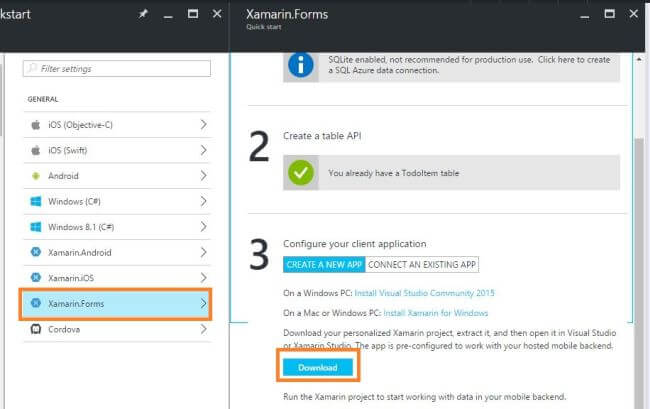Focus the Filter settings search box
The width and height of the screenshot is (650, 409).
117,68
